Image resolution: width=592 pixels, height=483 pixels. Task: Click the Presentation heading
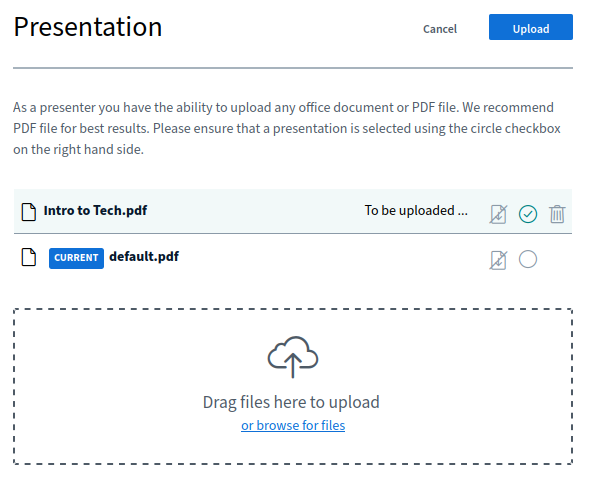click(88, 27)
